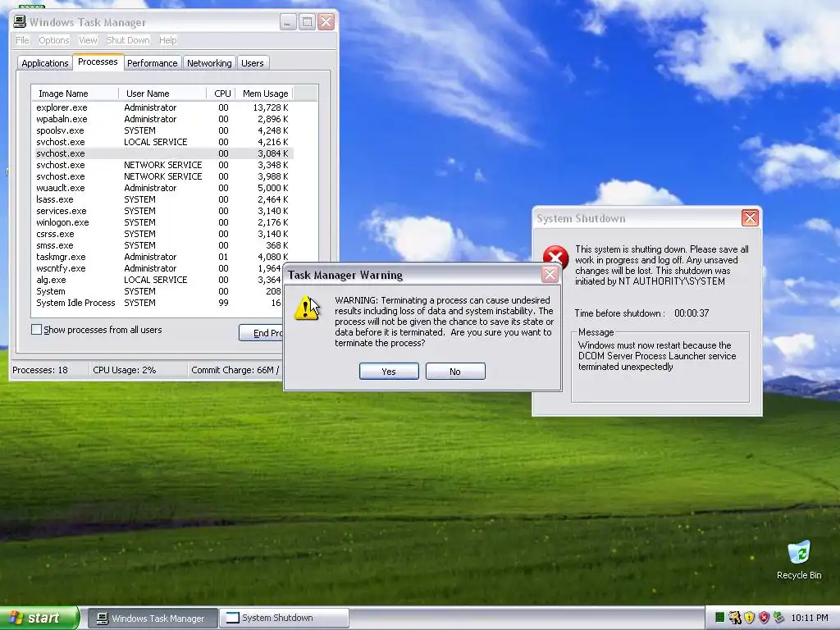Toggle Show processes from all users checkbox

[x=36, y=330]
